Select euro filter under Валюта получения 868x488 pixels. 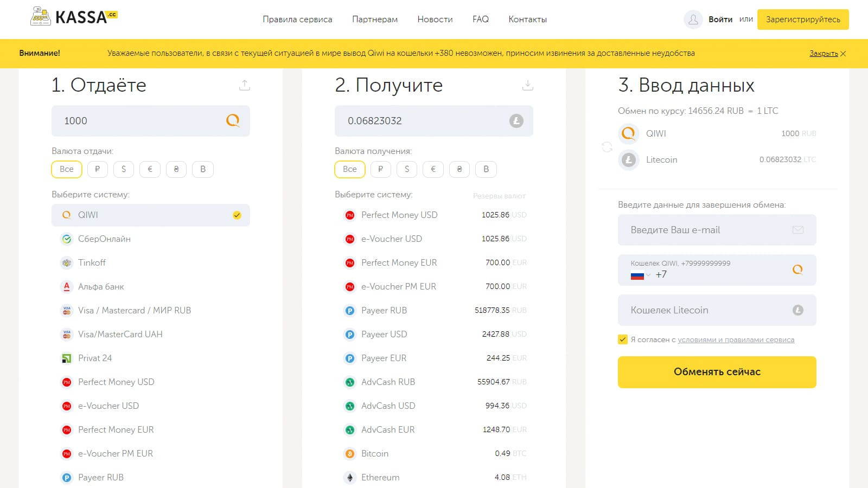[x=433, y=169]
